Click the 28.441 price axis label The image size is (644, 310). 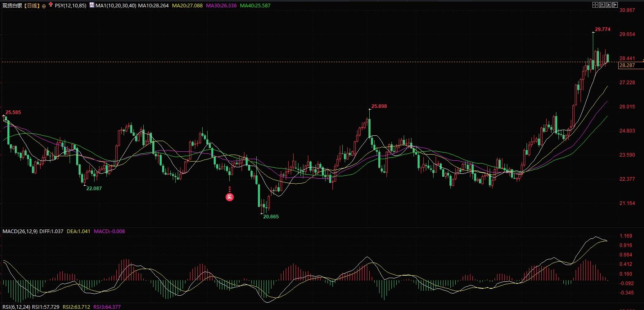627,58
